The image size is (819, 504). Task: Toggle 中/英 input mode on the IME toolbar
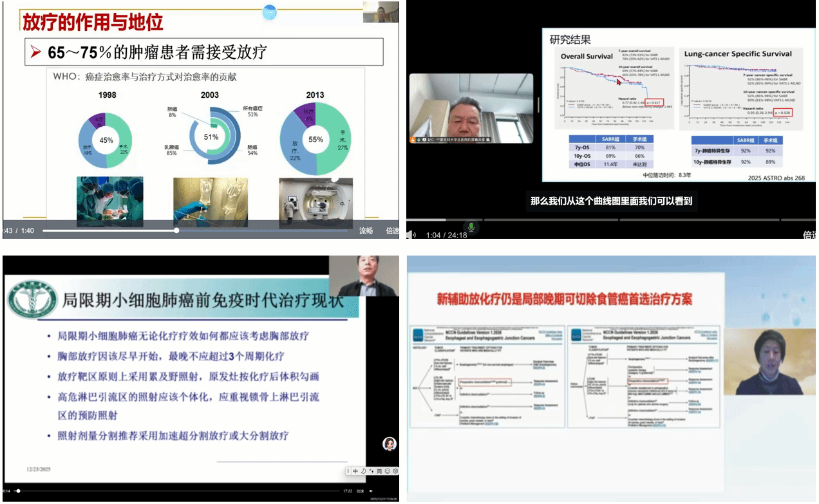[355, 471]
